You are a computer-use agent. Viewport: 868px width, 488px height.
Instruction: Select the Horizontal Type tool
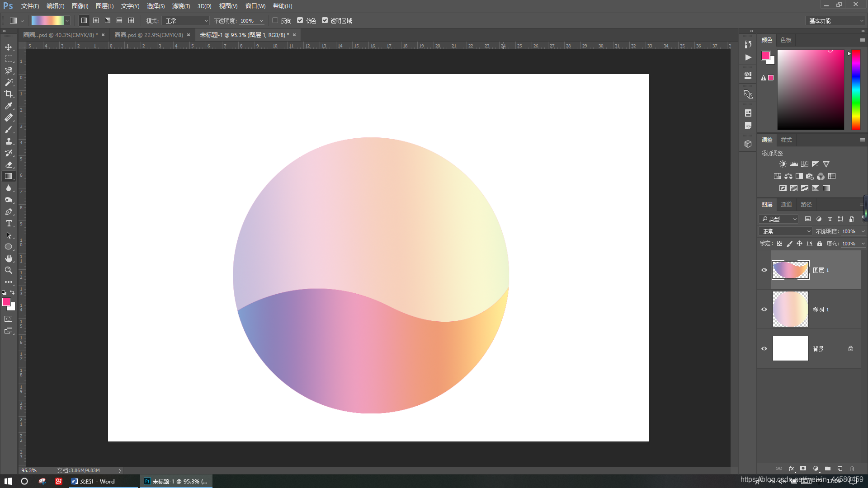coord(9,223)
